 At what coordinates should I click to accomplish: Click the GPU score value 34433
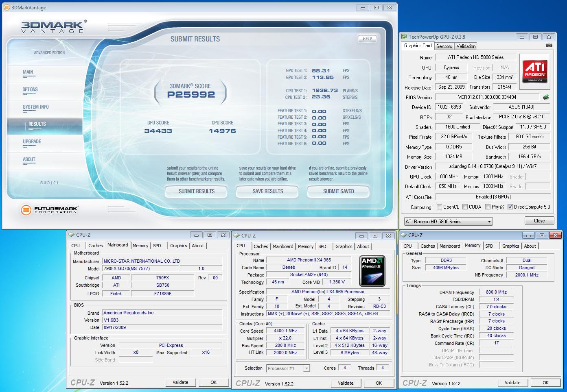[158, 131]
